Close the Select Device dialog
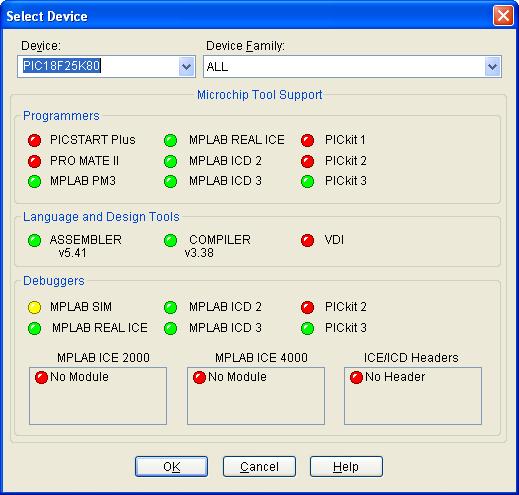The image size is (519, 495). click(503, 15)
